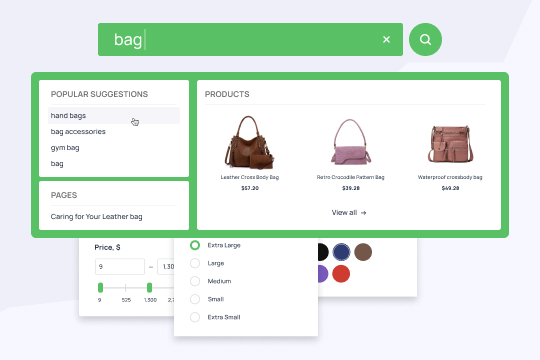Click the round magnifier search button
Screen dimensions: 540x360
point(425,40)
